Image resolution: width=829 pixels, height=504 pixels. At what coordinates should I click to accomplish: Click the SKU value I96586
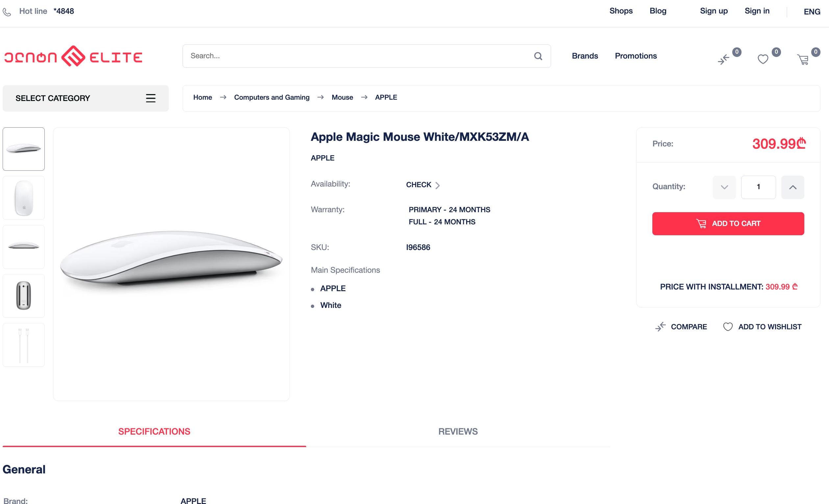click(x=418, y=247)
